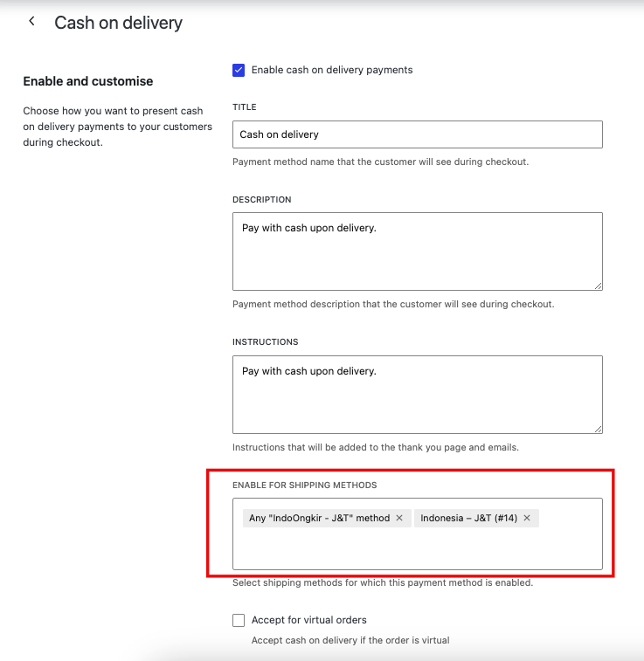Image resolution: width=644 pixels, height=661 pixels.
Task: Click the Enable cash on delivery payments label
Action: 332,70
